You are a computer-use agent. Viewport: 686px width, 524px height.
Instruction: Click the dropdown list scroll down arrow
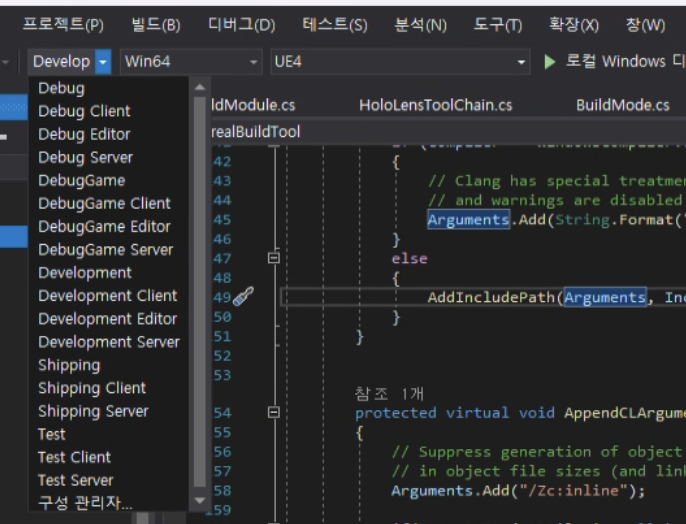coord(200,500)
